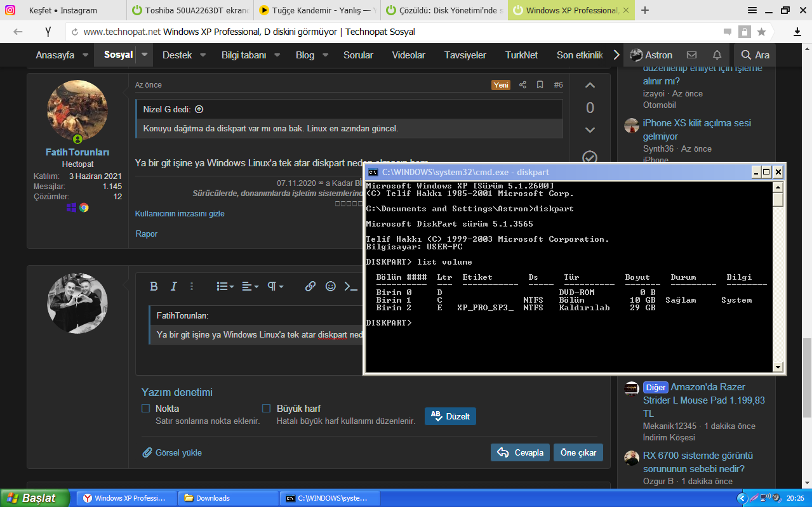Click the Yandex Y home icon

click(49, 32)
